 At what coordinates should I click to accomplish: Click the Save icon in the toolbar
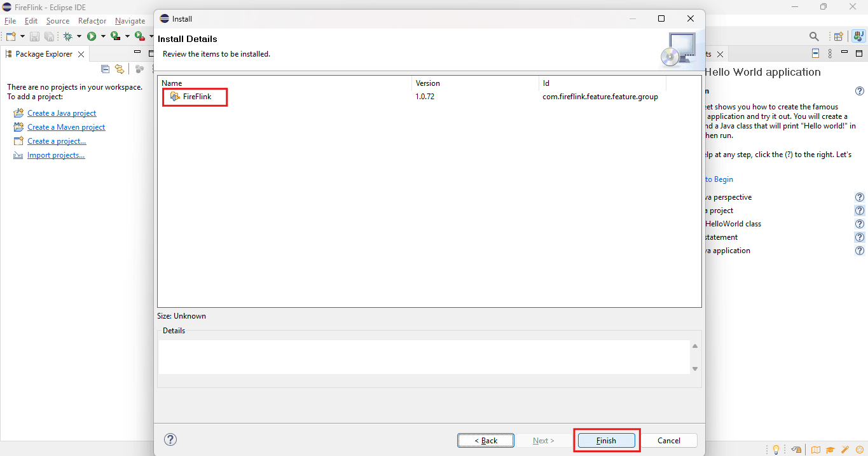point(35,37)
